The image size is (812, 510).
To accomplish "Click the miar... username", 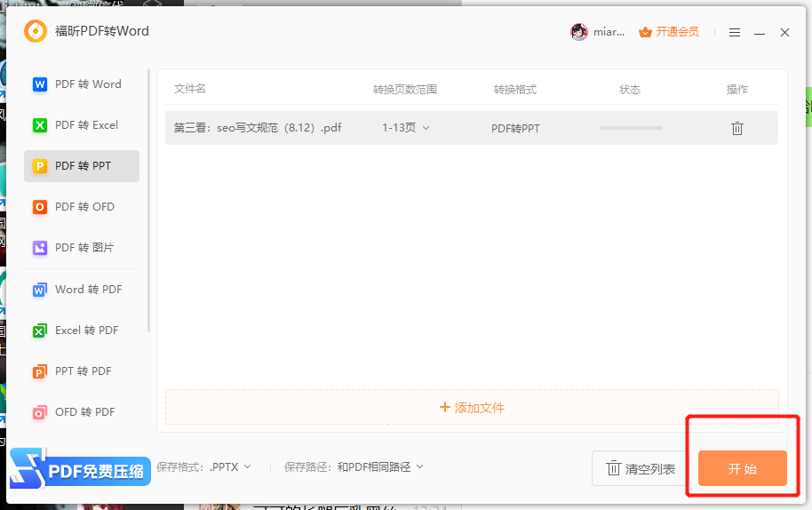I will pos(609,32).
